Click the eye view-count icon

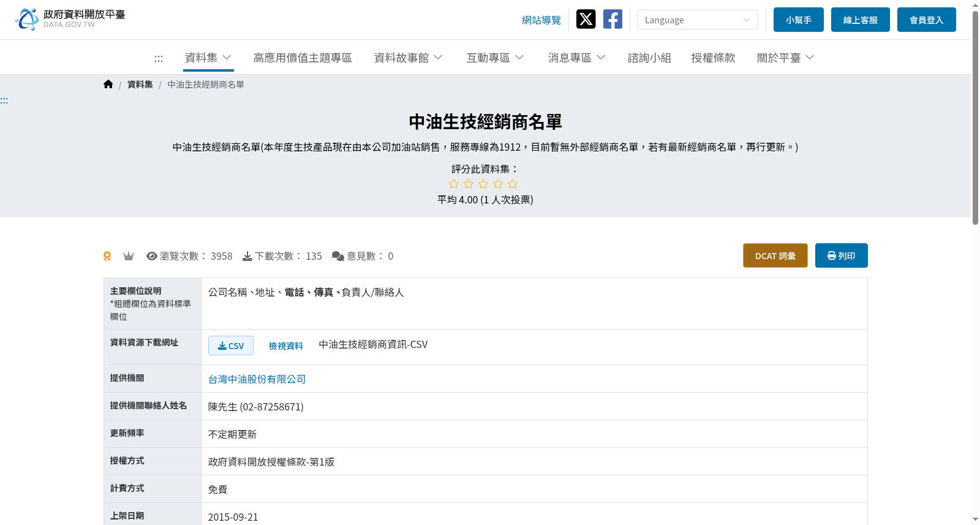point(152,256)
